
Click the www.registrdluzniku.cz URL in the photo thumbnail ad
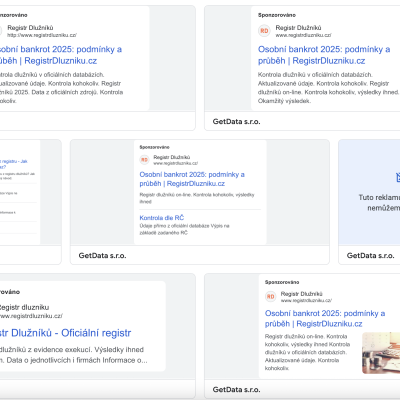pos(306,300)
